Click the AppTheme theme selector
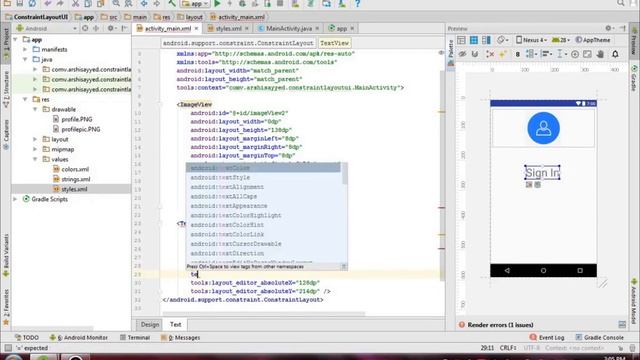The width and height of the screenshot is (640, 360). click(x=593, y=40)
